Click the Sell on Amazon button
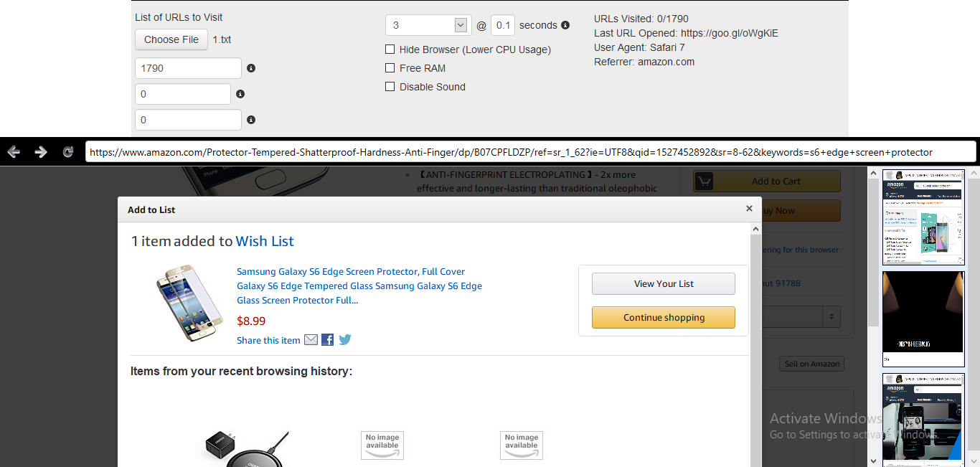980x467 pixels. [812, 364]
